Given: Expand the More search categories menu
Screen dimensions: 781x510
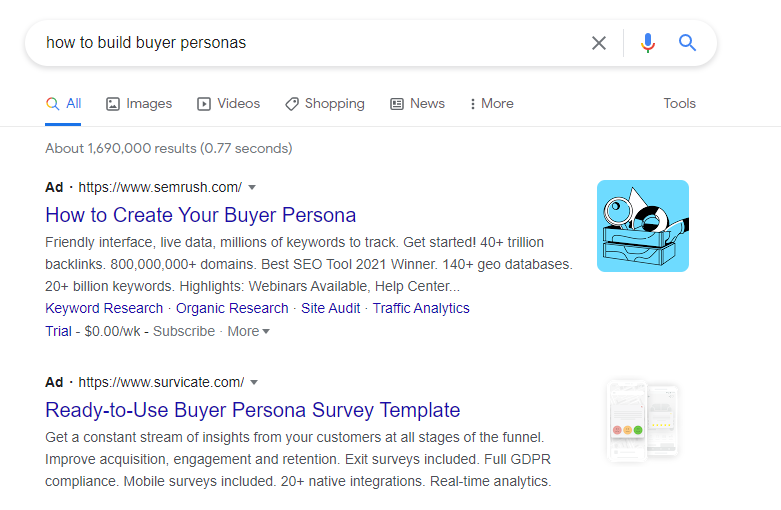Looking at the screenshot, I should tap(491, 104).
